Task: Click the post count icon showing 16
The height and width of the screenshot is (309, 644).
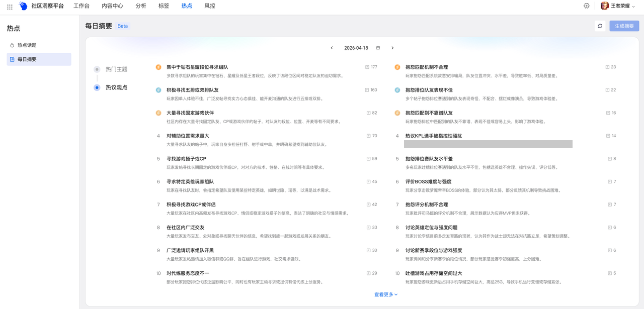Action: (x=608, y=113)
